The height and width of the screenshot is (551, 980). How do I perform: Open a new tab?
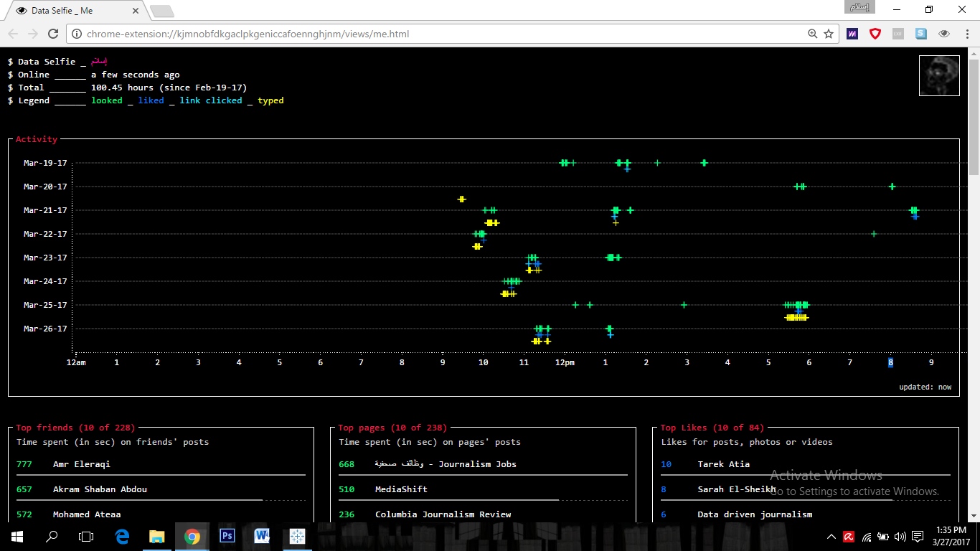pos(161,11)
